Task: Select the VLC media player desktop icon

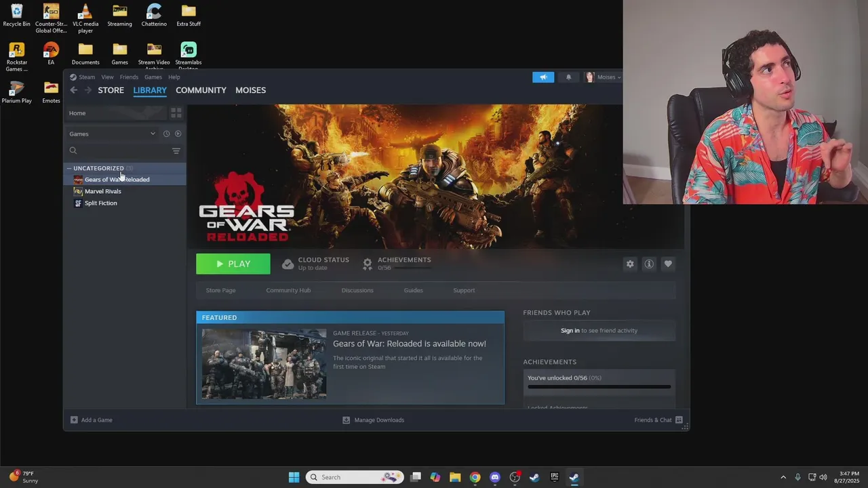Action: coord(85,18)
